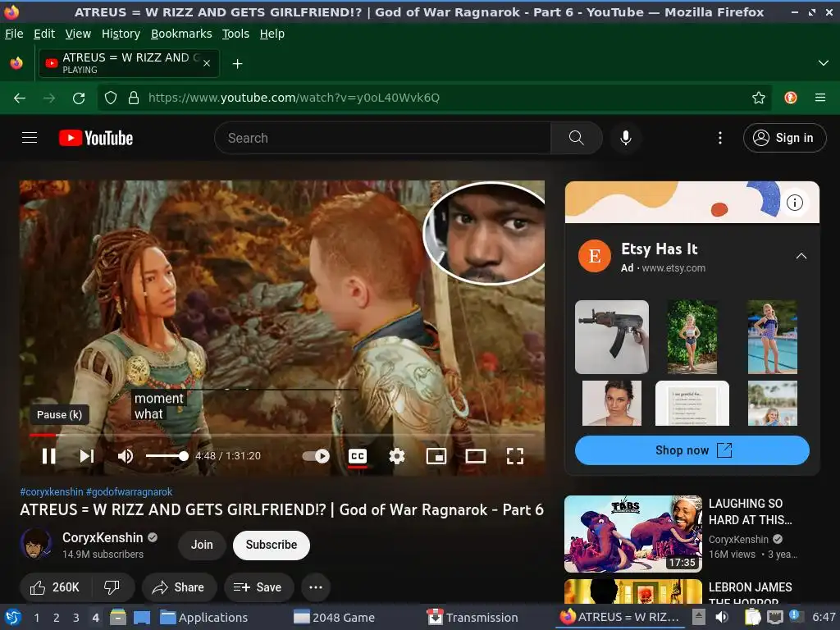This screenshot has width=840, height=630.
Task: Open YouTube settings three-dot menu
Action: click(x=720, y=138)
